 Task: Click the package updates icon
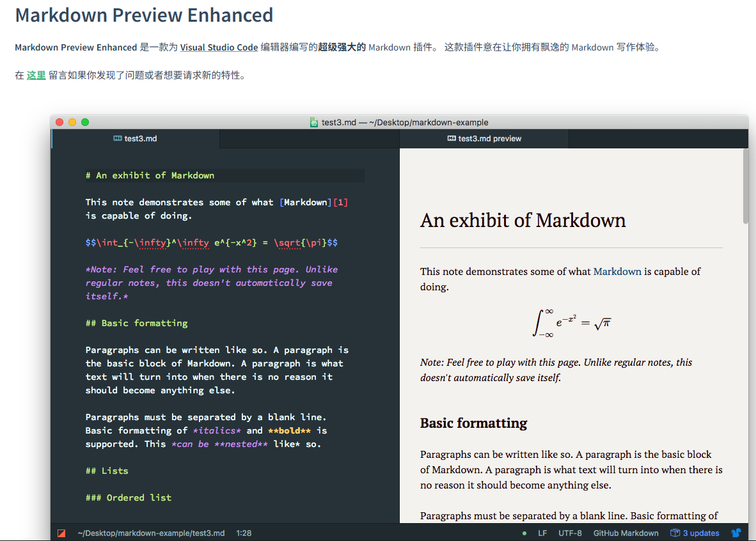click(675, 533)
